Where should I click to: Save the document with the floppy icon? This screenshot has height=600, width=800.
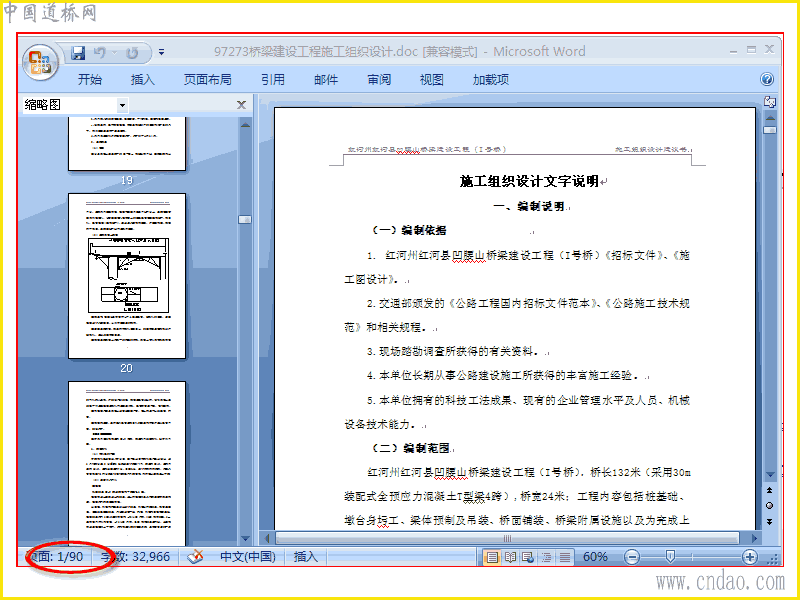pos(78,53)
